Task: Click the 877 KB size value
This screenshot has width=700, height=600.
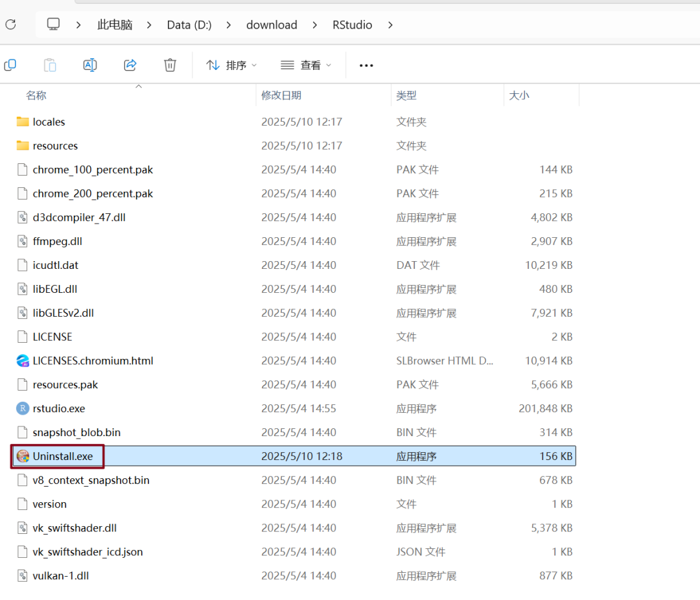Action: point(556,576)
